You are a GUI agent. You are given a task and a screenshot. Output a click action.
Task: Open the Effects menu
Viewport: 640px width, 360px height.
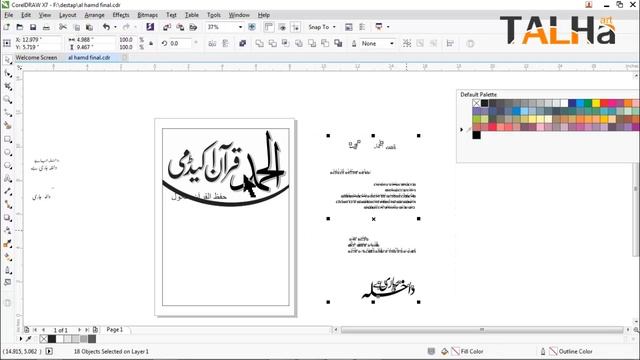click(121, 15)
